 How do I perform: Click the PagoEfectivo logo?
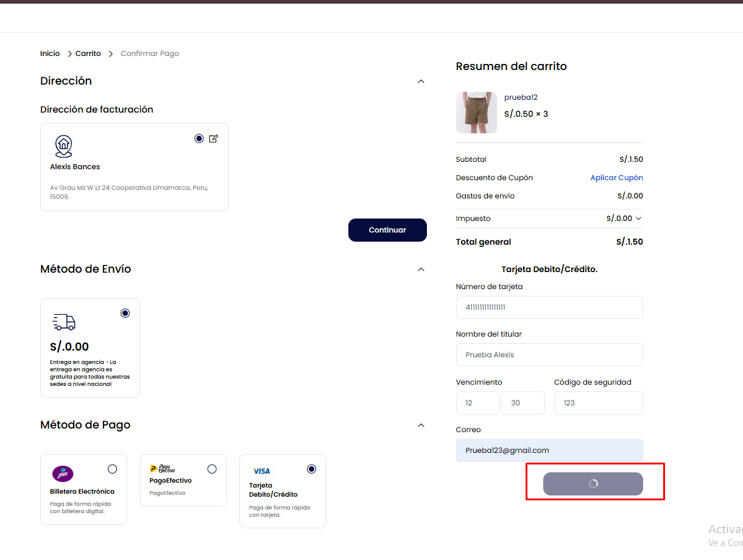click(x=163, y=469)
